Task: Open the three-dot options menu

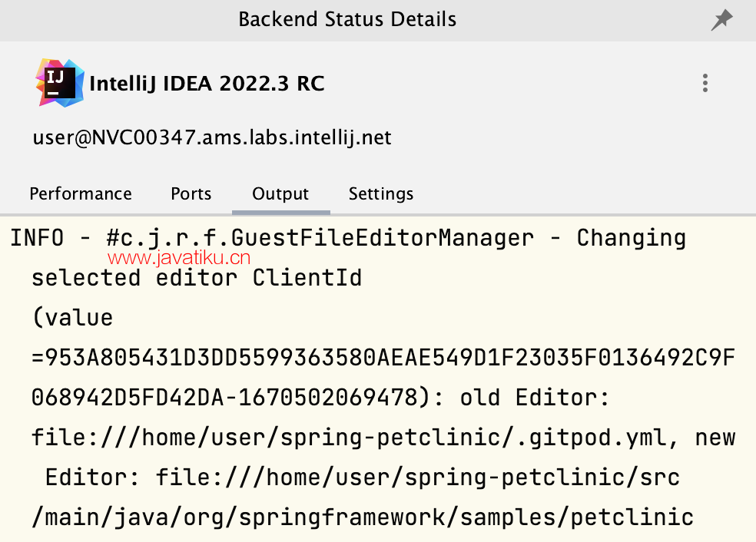Action: click(705, 83)
